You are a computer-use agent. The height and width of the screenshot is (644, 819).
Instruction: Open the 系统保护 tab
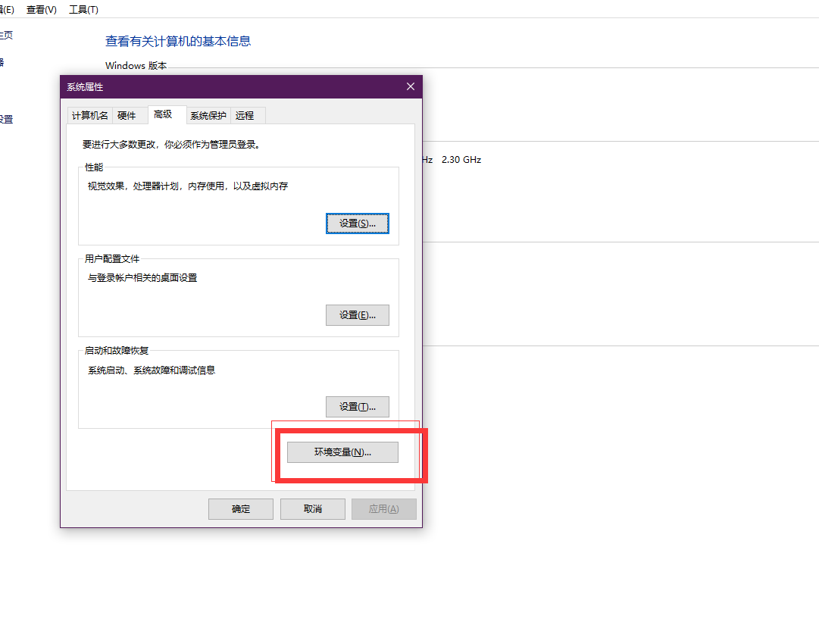pyautogui.click(x=208, y=115)
